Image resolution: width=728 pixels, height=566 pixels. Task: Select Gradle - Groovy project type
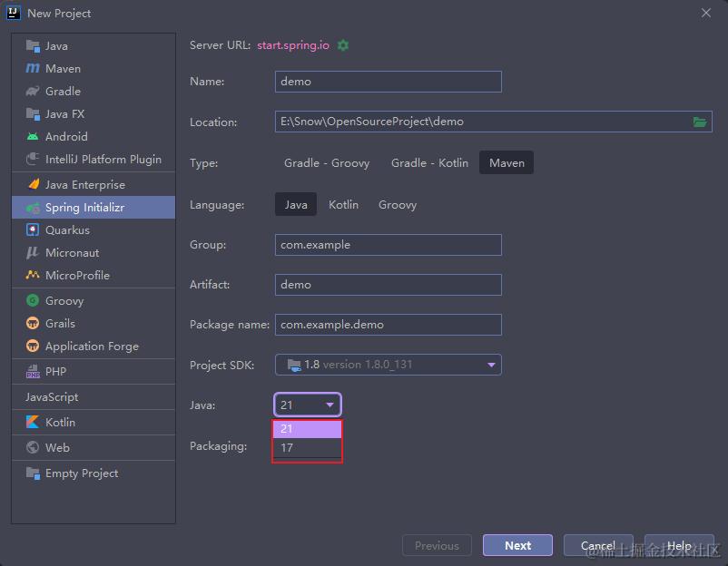327,163
